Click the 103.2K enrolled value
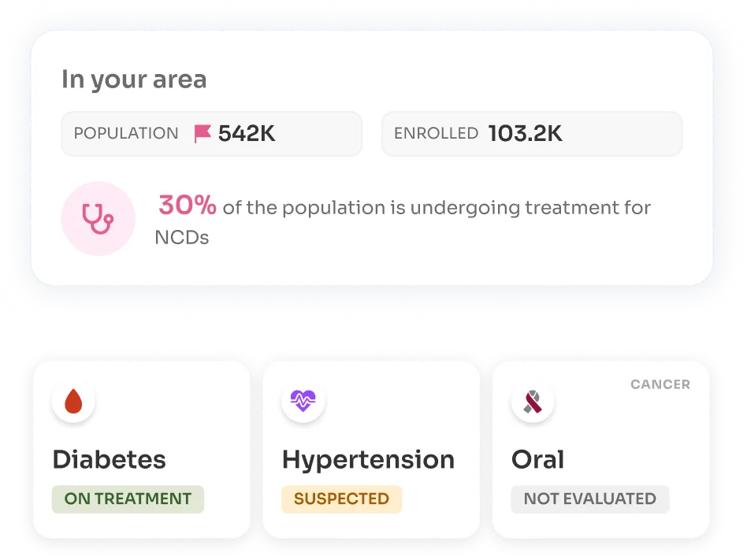Screen dimensions: 747x560 526,134
